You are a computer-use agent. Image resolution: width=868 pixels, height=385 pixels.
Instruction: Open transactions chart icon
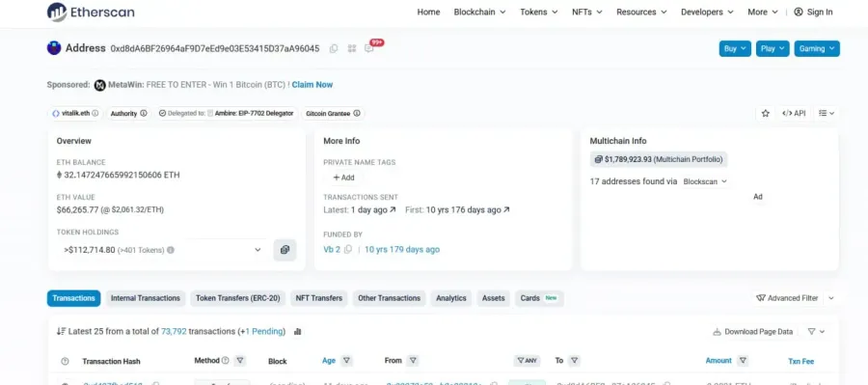(298, 332)
